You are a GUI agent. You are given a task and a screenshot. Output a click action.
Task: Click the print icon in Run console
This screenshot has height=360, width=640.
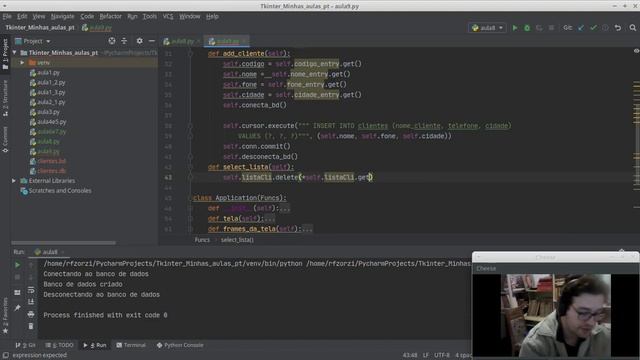click(31, 314)
